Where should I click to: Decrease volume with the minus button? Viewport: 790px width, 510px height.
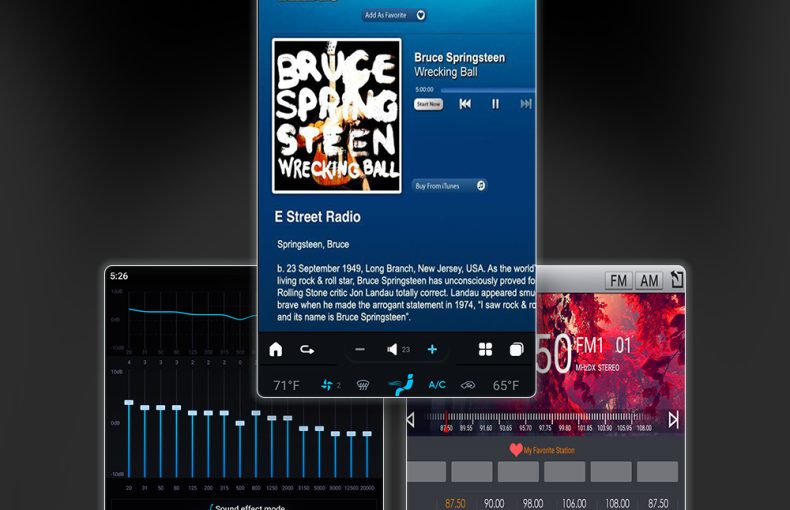pyautogui.click(x=360, y=349)
